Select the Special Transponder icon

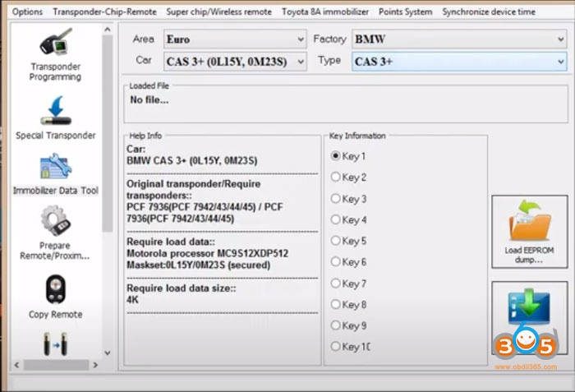pos(55,111)
